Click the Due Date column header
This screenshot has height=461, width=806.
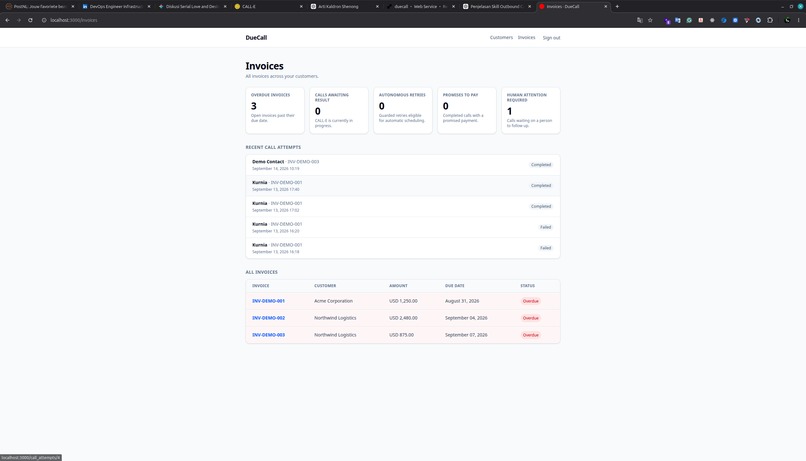[x=454, y=286]
